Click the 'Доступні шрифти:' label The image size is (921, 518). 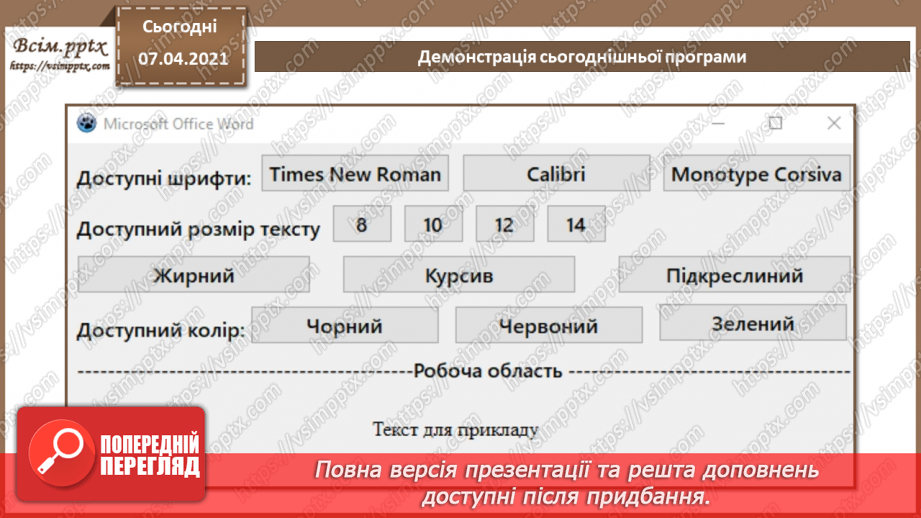(164, 178)
